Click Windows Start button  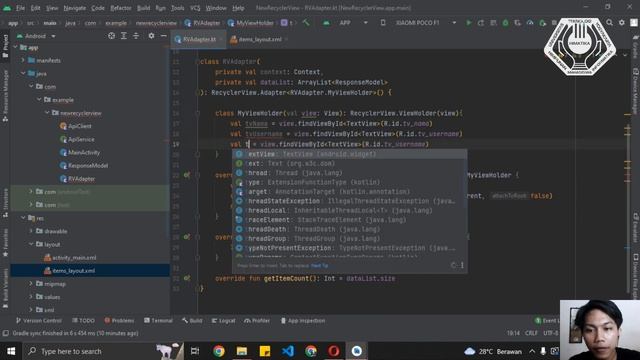tap(11, 351)
